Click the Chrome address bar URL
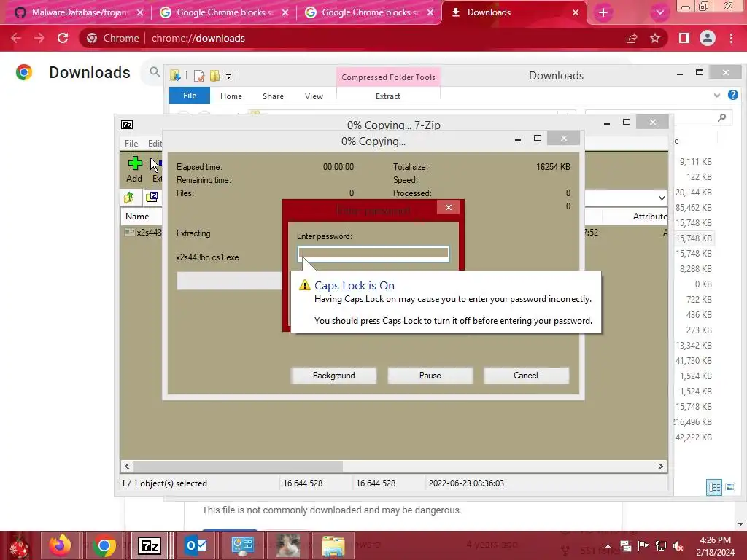Image resolution: width=747 pixels, height=560 pixels. pyautogui.click(x=198, y=38)
